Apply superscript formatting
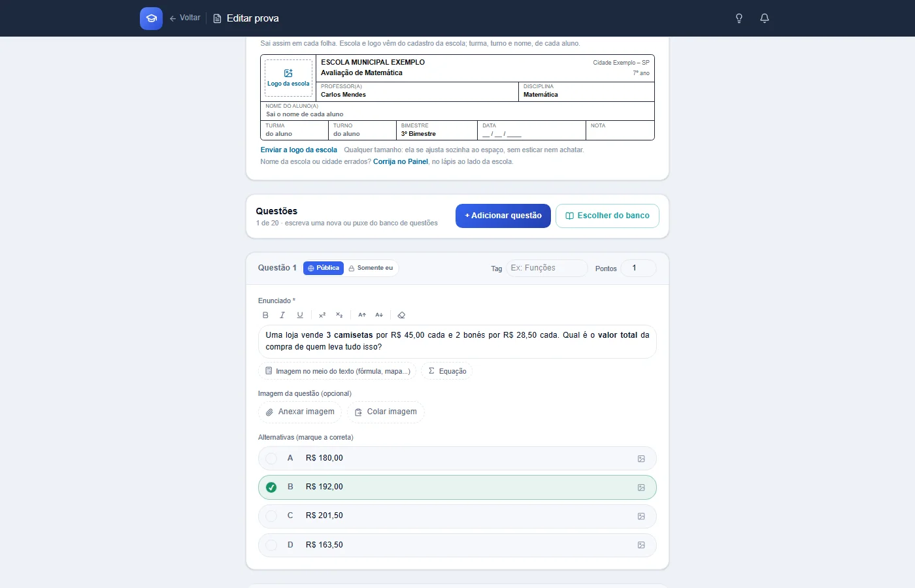Image resolution: width=915 pixels, height=588 pixels. click(x=322, y=315)
